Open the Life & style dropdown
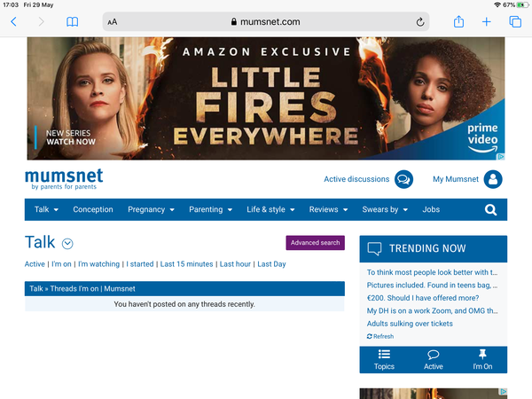This screenshot has width=532, height=399. pos(270,210)
